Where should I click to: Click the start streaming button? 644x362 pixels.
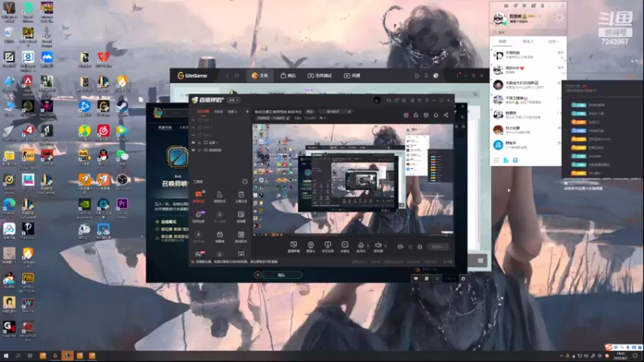pos(438,247)
